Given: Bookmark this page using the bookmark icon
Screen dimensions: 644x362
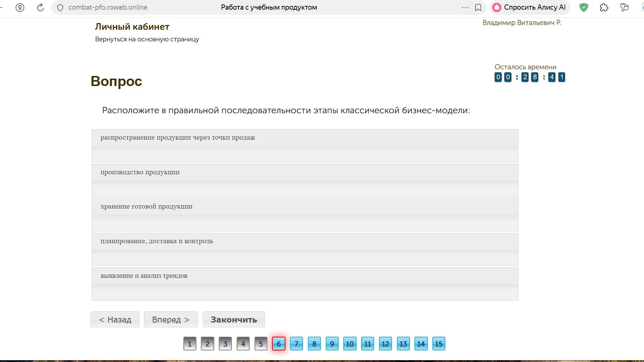Looking at the screenshot, I should (x=478, y=7).
